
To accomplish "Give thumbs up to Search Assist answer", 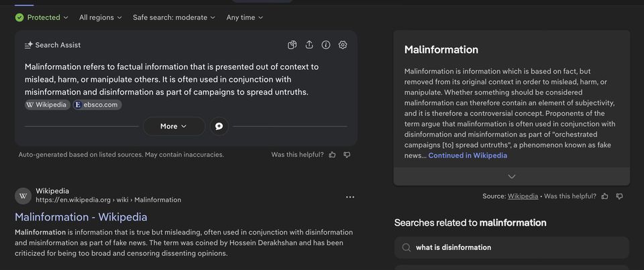I will point(332,155).
